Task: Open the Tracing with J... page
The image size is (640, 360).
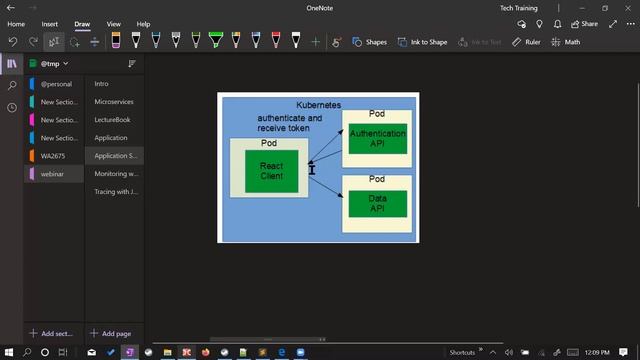Action: point(114,191)
